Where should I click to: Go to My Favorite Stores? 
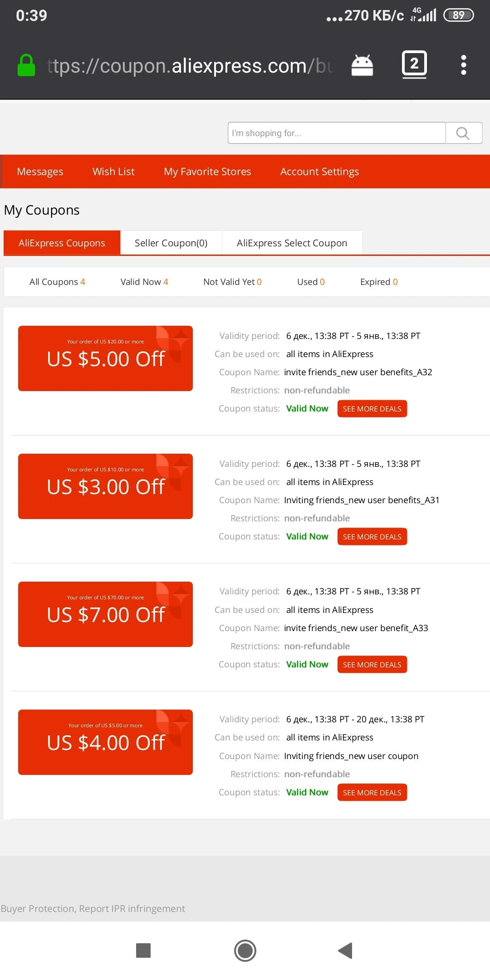click(207, 171)
